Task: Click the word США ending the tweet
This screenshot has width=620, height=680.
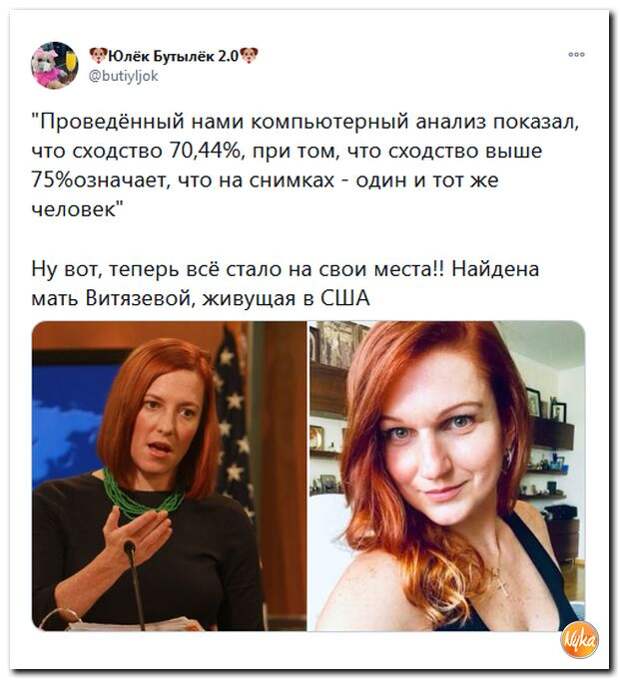Action: (x=345, y=298)
